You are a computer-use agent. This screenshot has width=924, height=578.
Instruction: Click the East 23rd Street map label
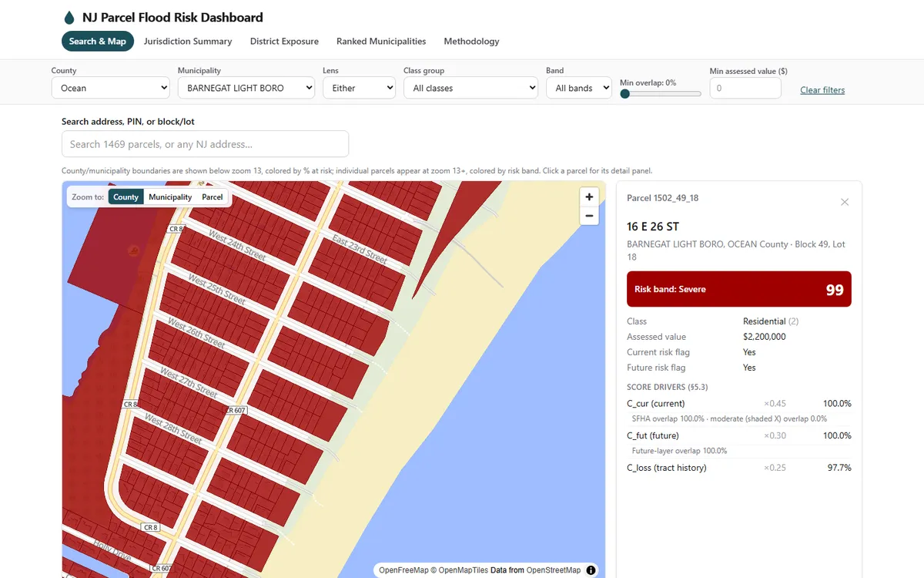360,250
